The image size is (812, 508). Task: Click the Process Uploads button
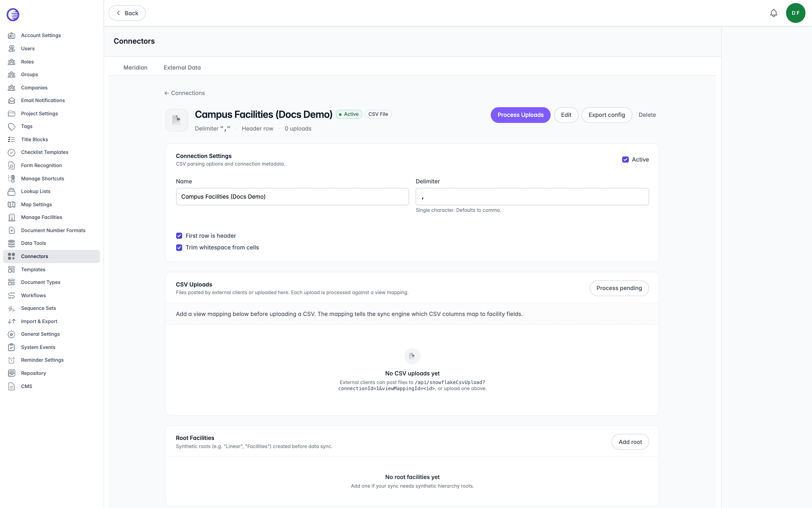click(x=520, y=115)
